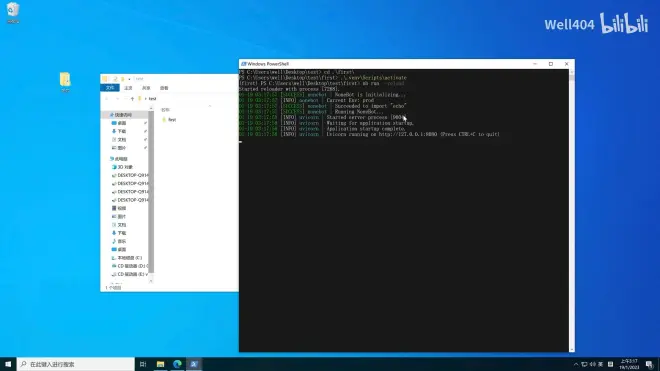
Task: Open the Windows Start menu
Action: coord(8,364)
